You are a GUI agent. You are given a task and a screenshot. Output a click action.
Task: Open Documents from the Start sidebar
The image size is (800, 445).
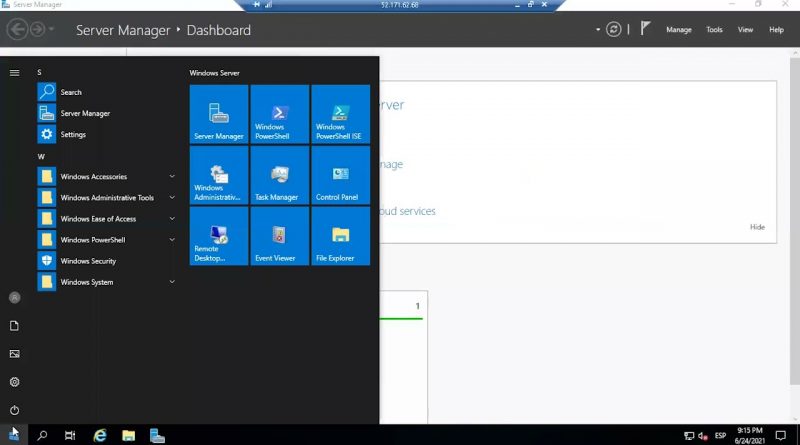pyautogui.click(x=14, y=326)
